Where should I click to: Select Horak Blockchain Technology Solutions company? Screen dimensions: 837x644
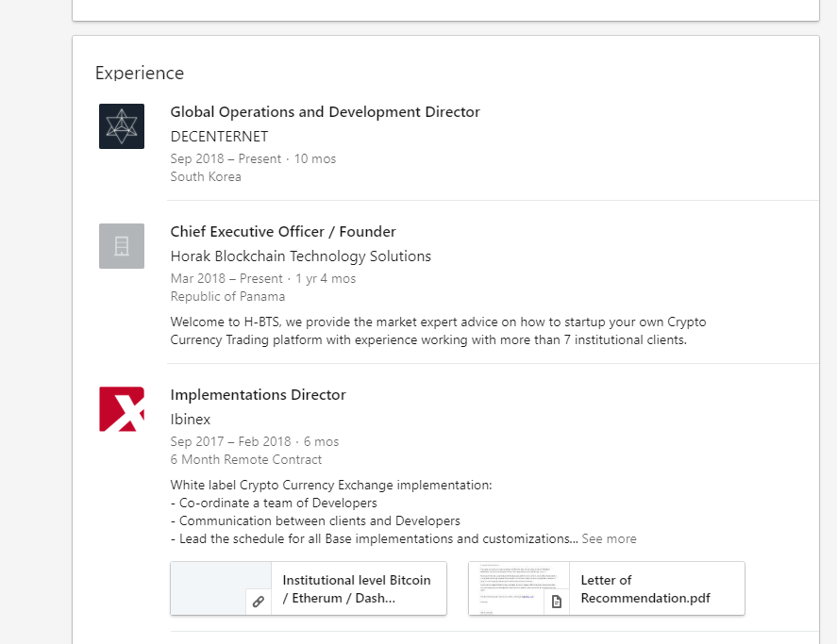(x=300, y=256)
